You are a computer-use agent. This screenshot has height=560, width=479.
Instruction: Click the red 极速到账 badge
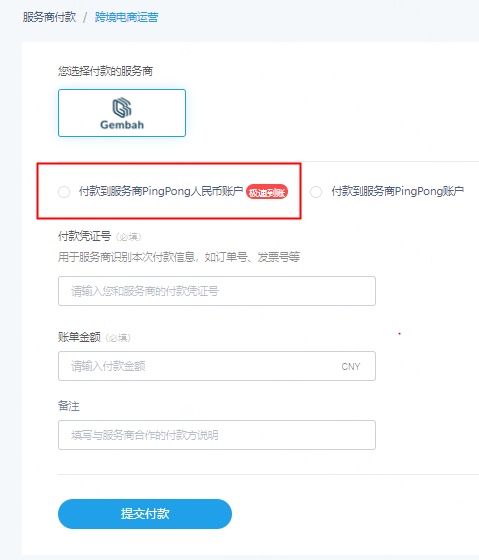[x=267, y=192]
